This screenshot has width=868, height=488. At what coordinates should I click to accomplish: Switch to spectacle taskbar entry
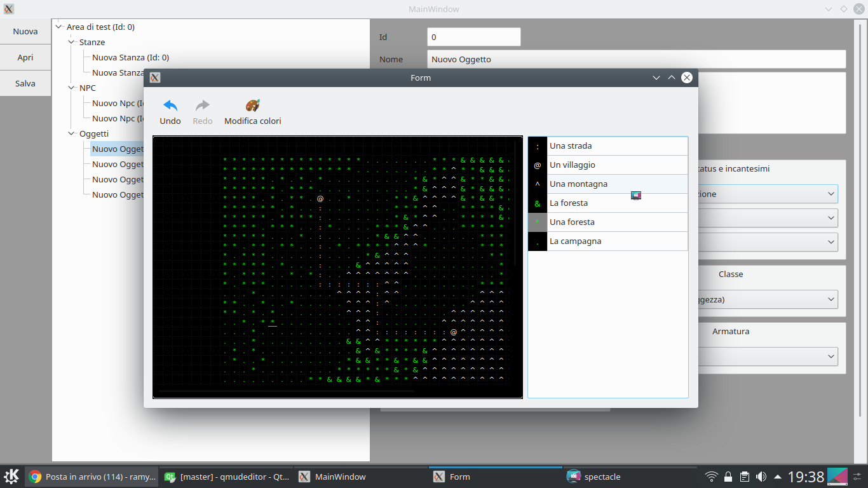coord(630,477)
